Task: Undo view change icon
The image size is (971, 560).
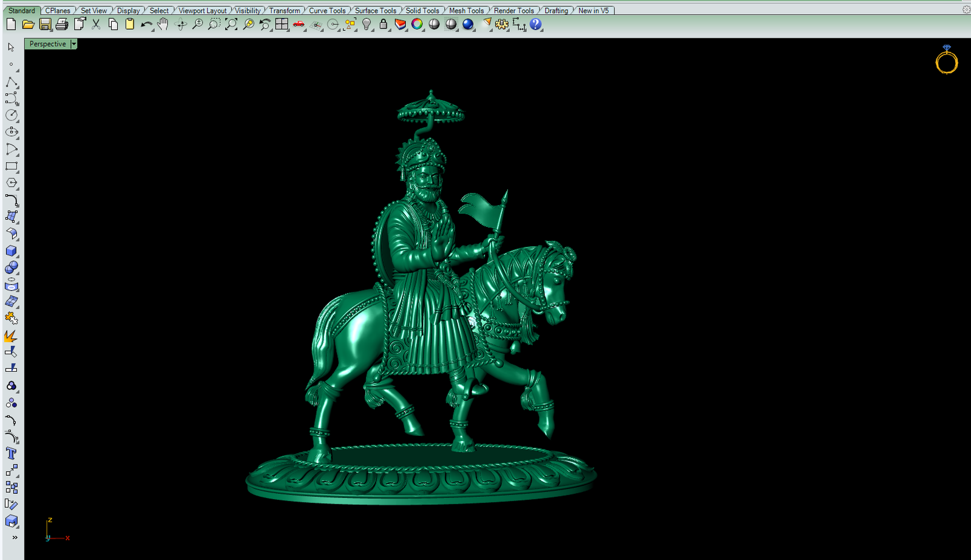Action: pos(265,24)
